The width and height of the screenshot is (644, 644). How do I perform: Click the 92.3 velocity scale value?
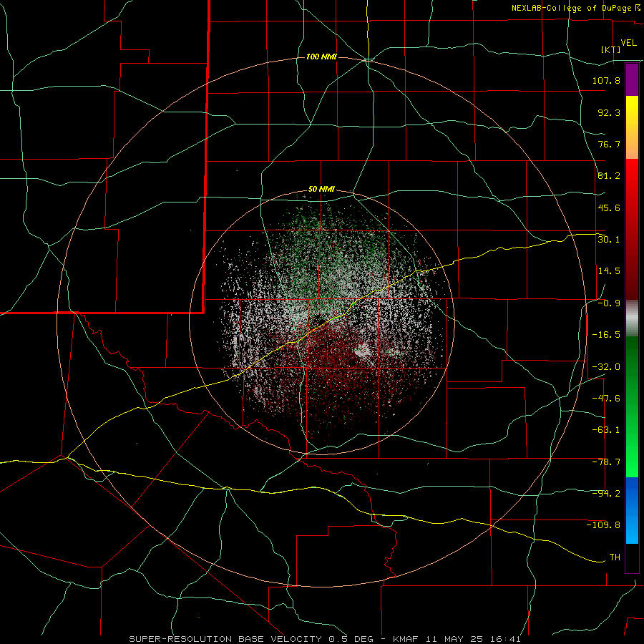click(x=609, y=112)
